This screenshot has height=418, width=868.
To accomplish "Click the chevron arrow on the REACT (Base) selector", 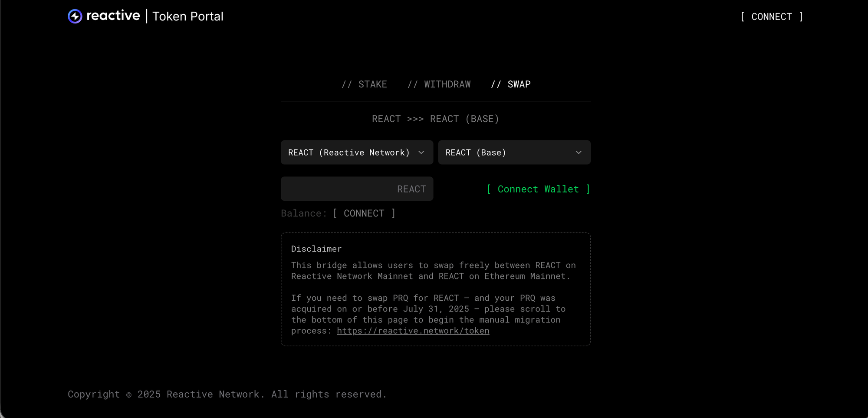I will coord(579,153).
